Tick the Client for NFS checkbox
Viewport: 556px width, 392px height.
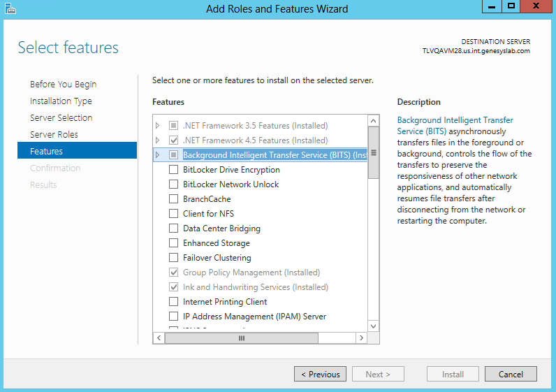tap(173, 214)
